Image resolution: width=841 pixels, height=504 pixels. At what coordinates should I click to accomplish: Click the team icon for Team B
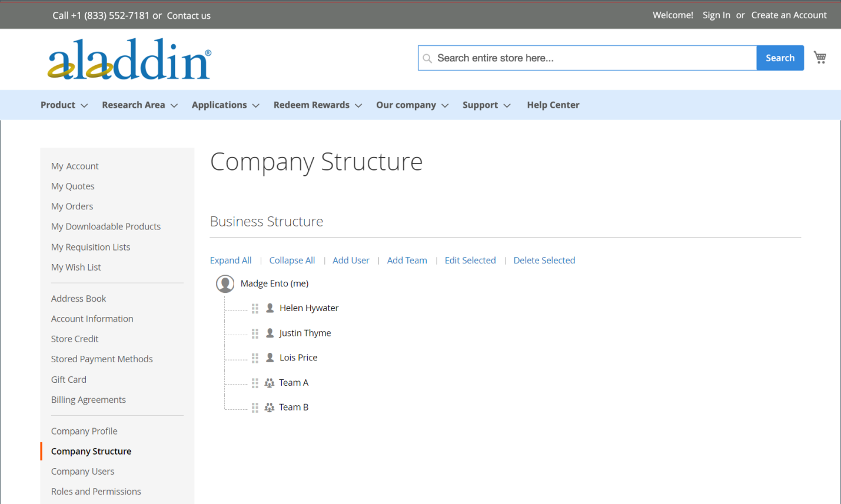pos(270,408)
